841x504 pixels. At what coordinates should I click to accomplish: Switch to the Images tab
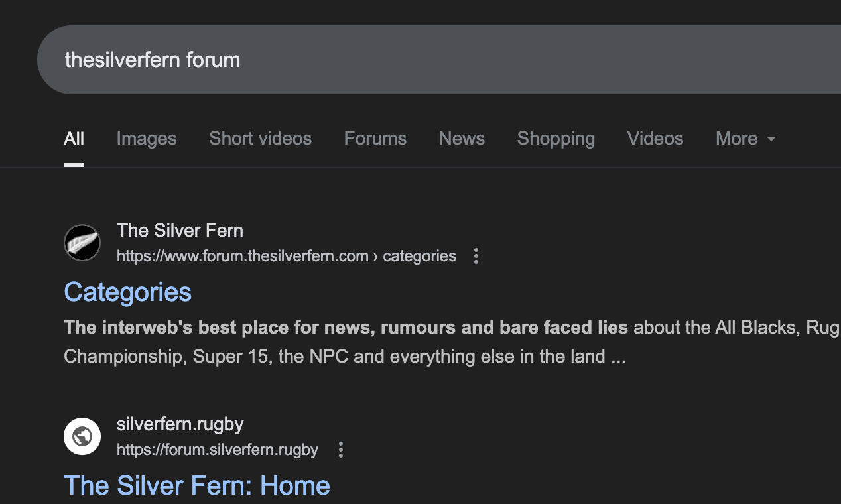coord(147,139)
